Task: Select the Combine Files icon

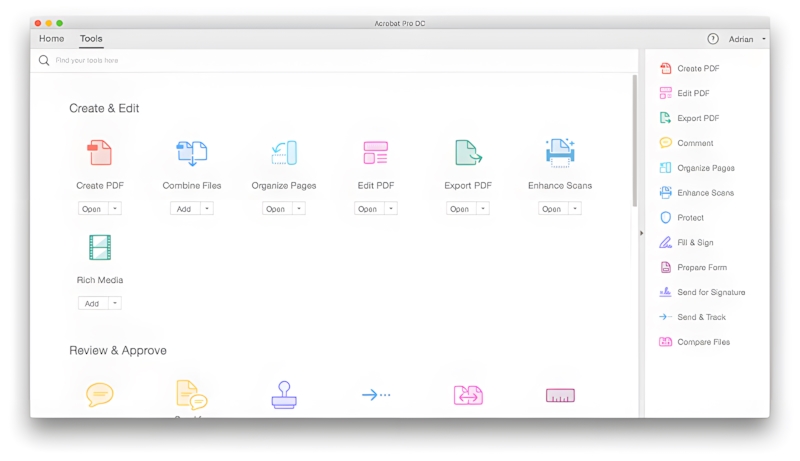Action: point(191,153)
